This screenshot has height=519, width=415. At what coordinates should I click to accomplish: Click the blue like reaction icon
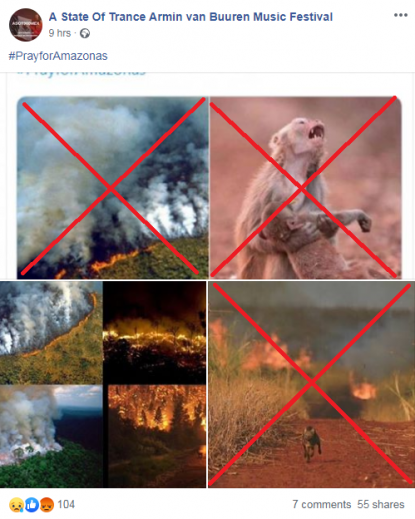(32, 505)
